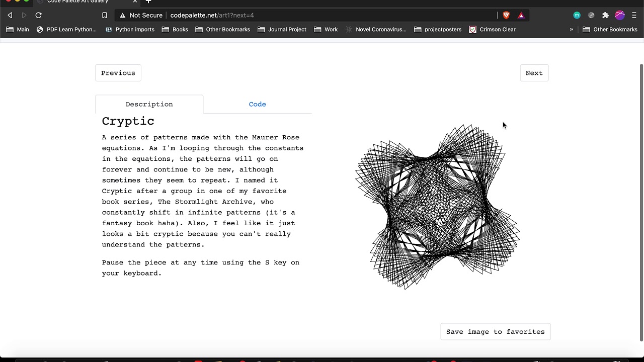Image resolution: width=644 pixels, height=362 pixels.
Task: Open the Brave Rewards triangle icon
Action: point(521,15)
